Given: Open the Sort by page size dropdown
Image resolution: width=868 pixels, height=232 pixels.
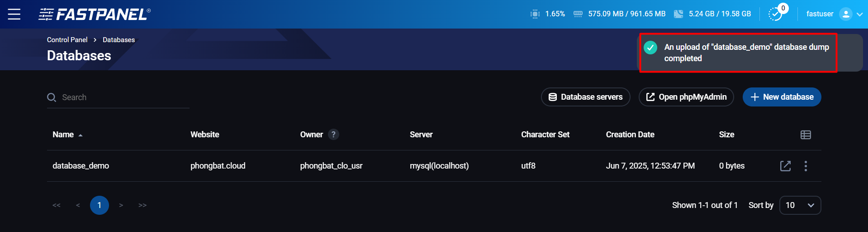Looking at the screenshot, I should point(800,205).
